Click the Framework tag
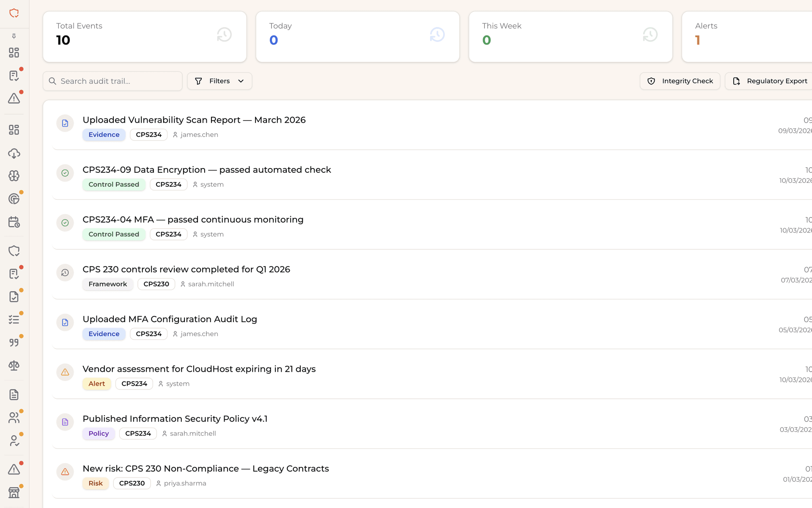Viewport: 812px width, 508px height. click(x=108, y=284)
